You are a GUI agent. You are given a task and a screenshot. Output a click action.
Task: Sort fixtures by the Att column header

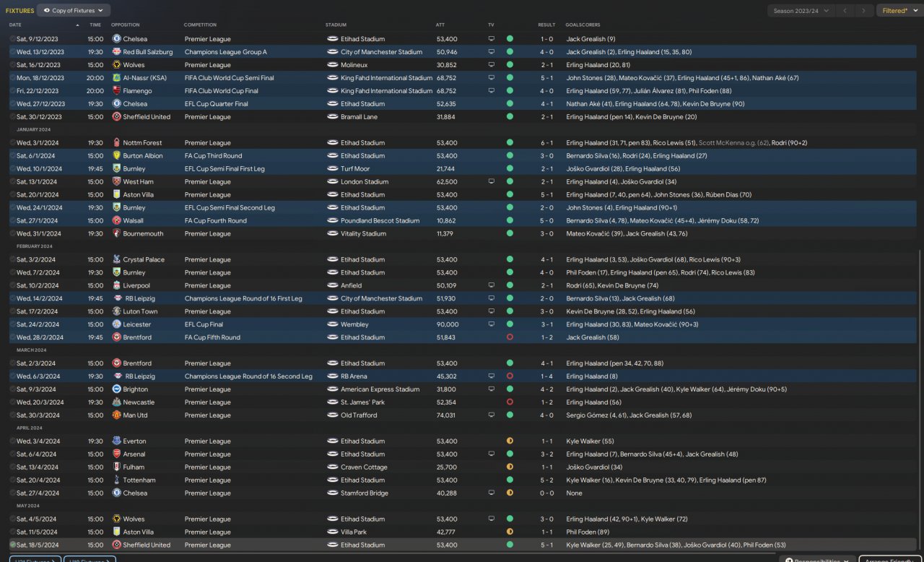coord(440,25)
